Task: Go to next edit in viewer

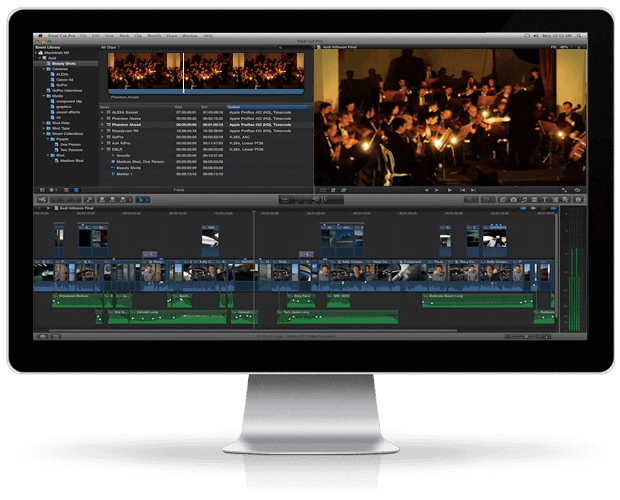Action: click(473, 190)
